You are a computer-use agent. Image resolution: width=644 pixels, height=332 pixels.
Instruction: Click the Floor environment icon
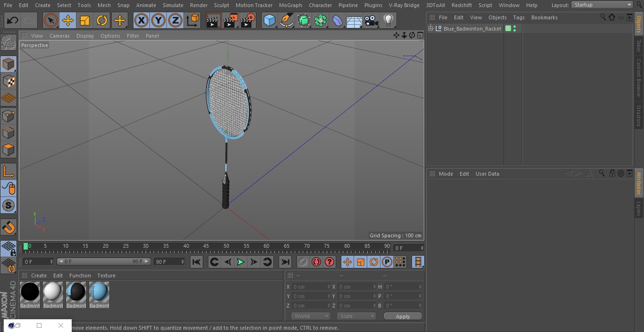pyautogui.click(x=355, y=20)
